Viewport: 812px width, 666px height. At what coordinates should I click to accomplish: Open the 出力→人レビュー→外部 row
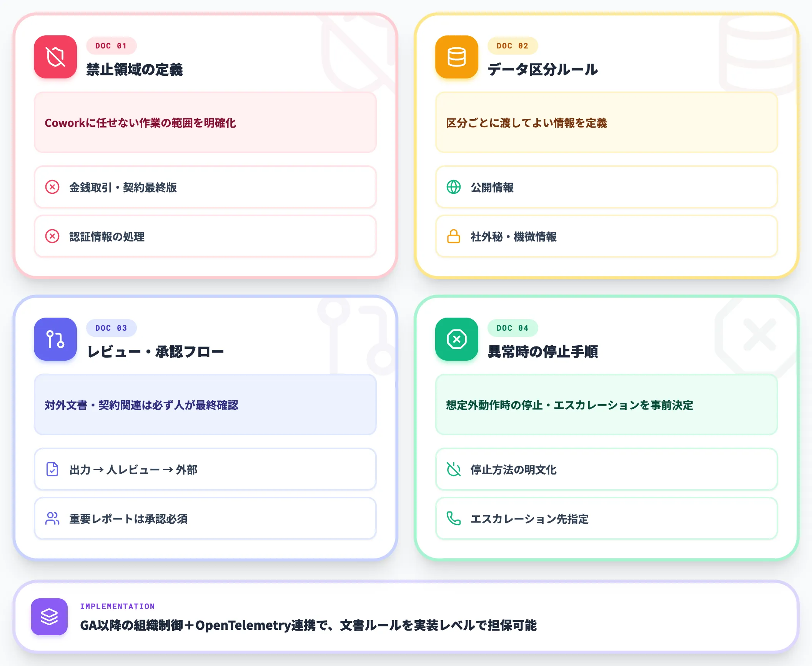coord(205,469)
